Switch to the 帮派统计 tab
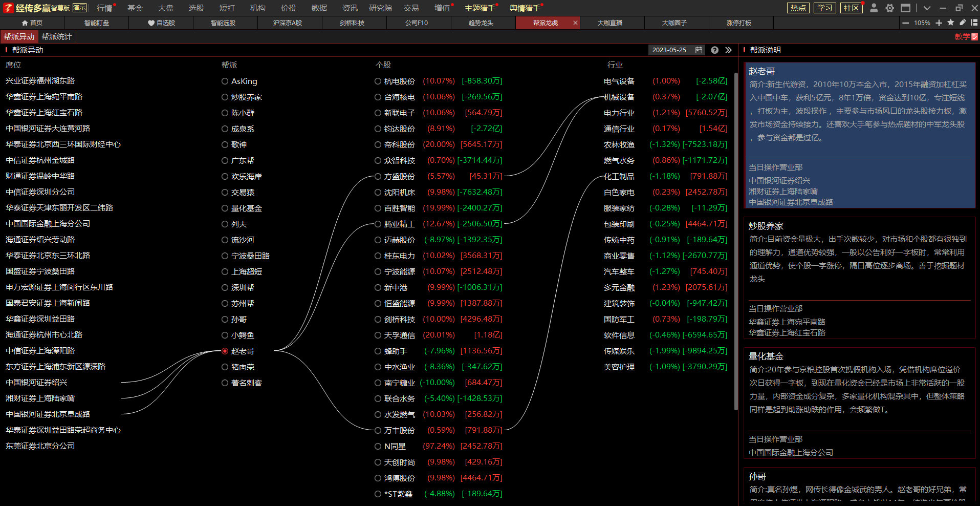Image resolution: width=980 pixels, height=506 pixels. coord(56,37)
